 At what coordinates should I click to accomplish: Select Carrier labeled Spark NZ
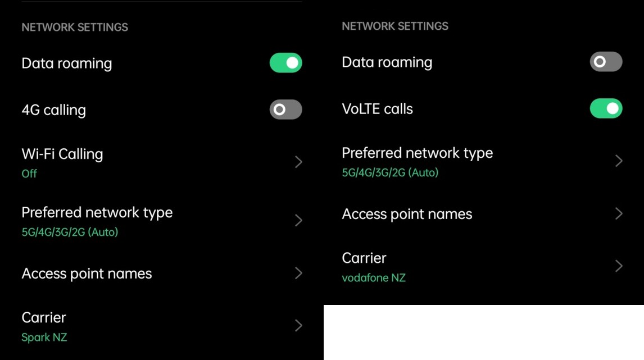pyautogui.click(x=44, y=318)
